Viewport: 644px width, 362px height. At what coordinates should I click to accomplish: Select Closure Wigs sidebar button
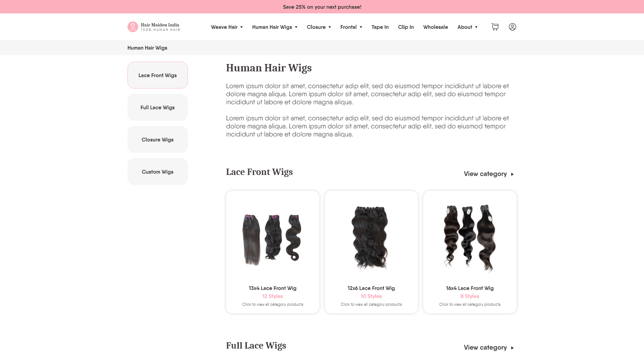(x=158, y=139)
